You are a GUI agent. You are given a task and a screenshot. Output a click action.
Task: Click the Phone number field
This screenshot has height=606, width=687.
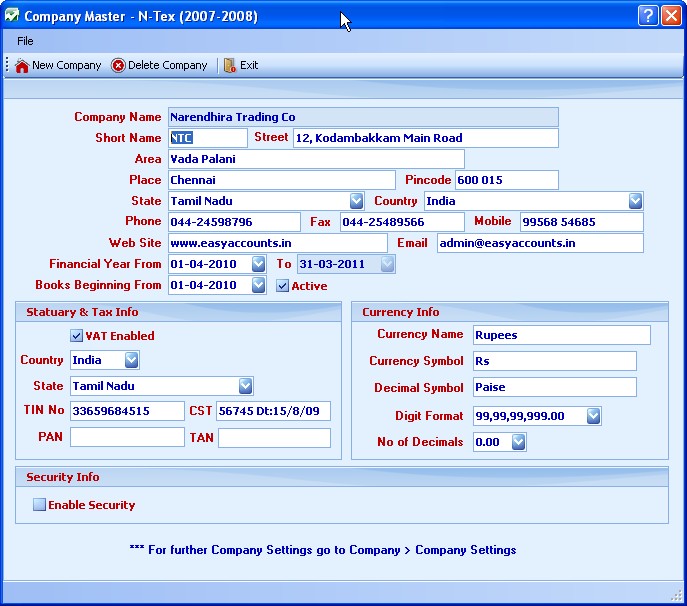[234, 222]
